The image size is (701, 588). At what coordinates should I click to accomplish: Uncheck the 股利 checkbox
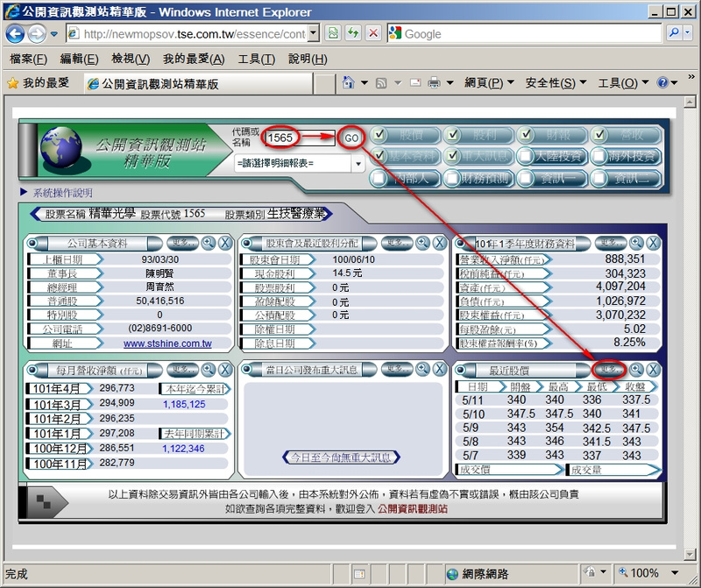tap(453, 134)
